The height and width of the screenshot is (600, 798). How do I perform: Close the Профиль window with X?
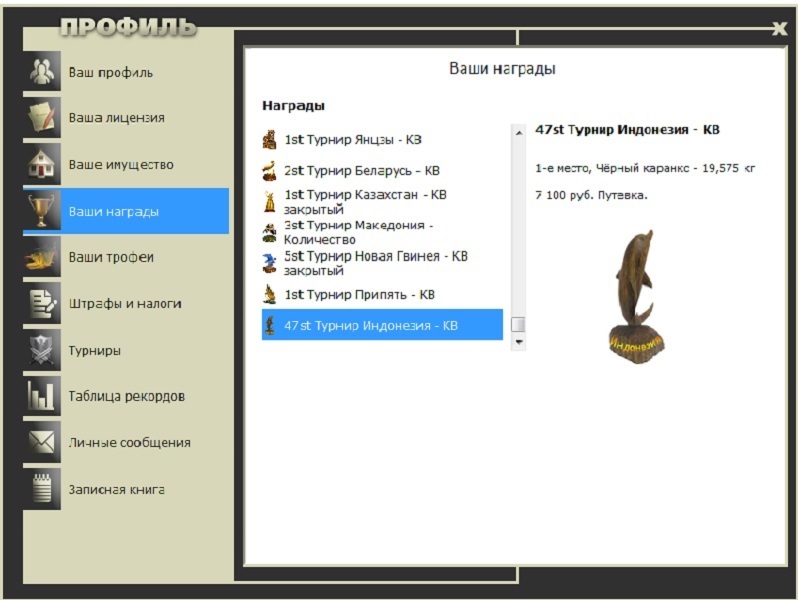[780, 28]
